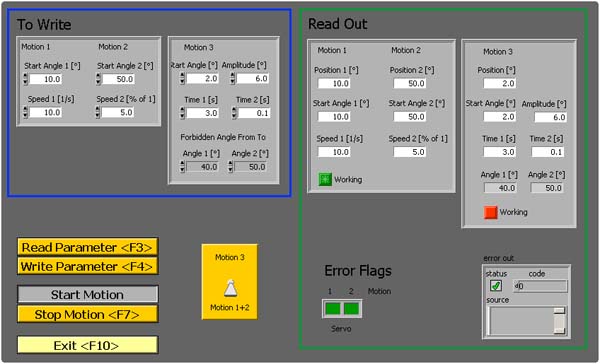600x364 pixels.
Task: Click the Speed 2 input field in To Write
Action: [x=118, y=113]
